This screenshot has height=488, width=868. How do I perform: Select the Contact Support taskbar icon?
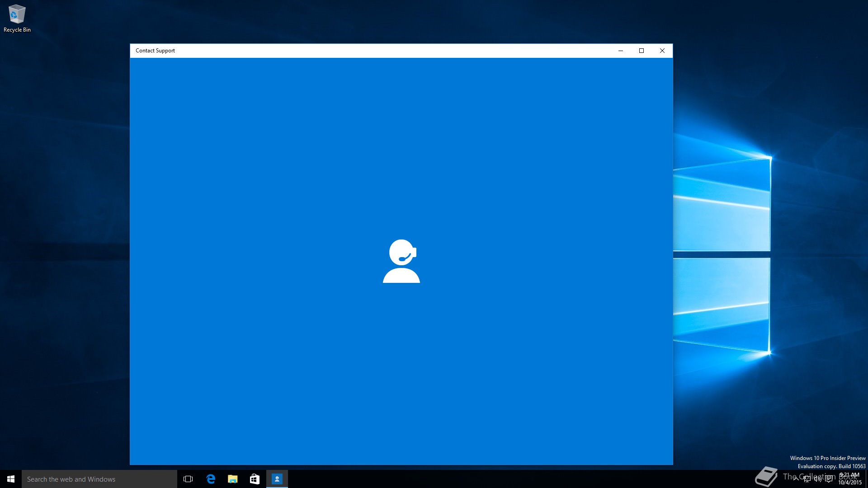click(x=277, y=479)
